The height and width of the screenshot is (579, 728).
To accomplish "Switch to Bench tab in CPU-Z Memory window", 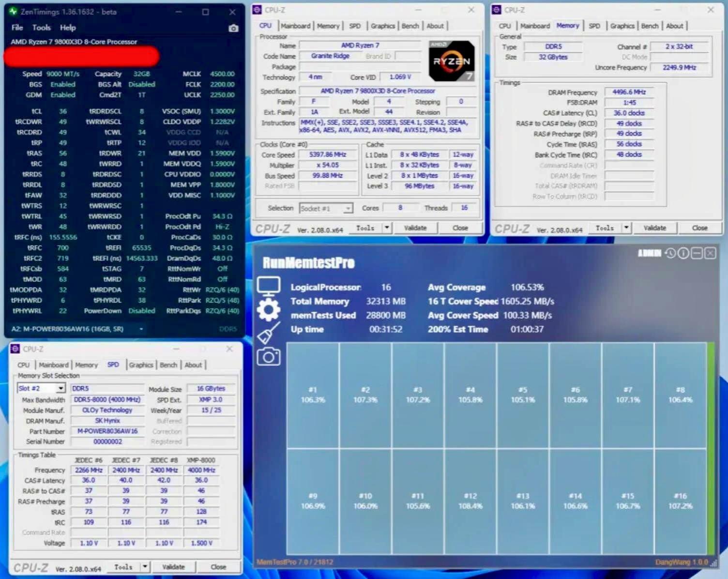I will (650, 26).
